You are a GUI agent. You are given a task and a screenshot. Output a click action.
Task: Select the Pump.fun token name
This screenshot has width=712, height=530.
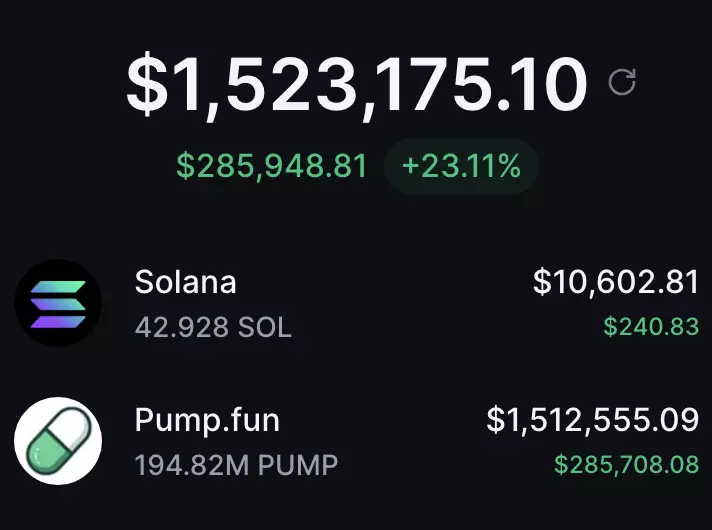pos(207,421)
